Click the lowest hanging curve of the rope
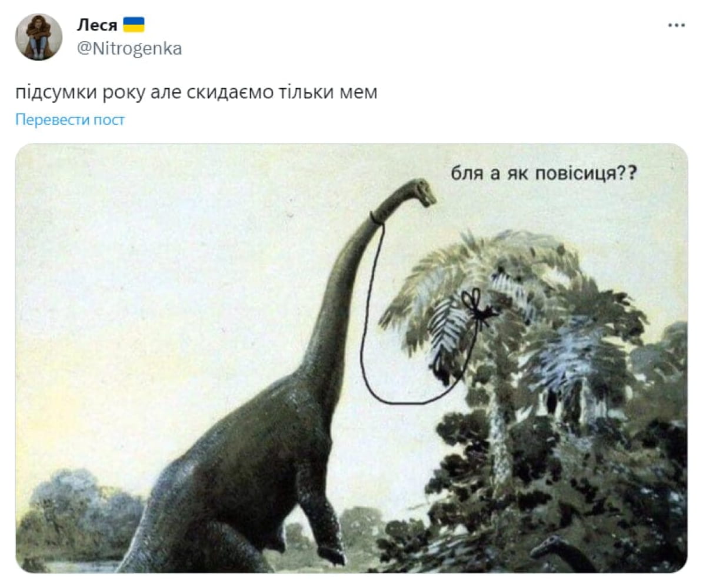 (x=406, y=402)
